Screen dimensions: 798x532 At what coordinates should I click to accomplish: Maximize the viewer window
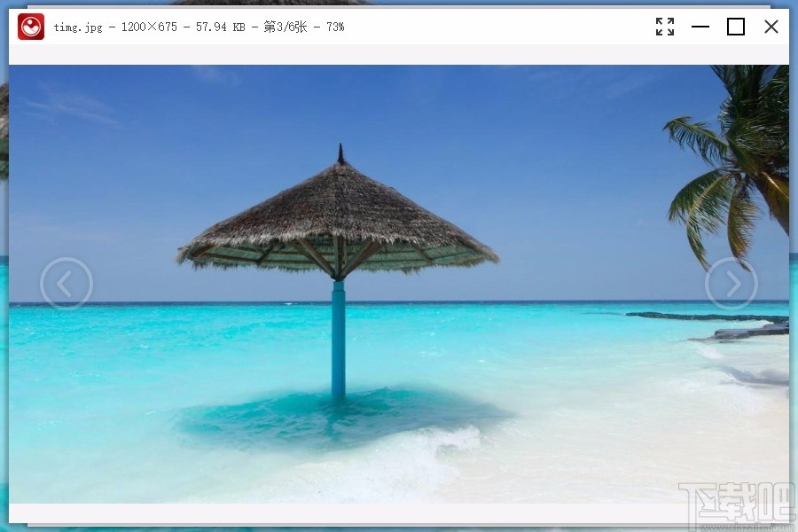coord(736,27)
